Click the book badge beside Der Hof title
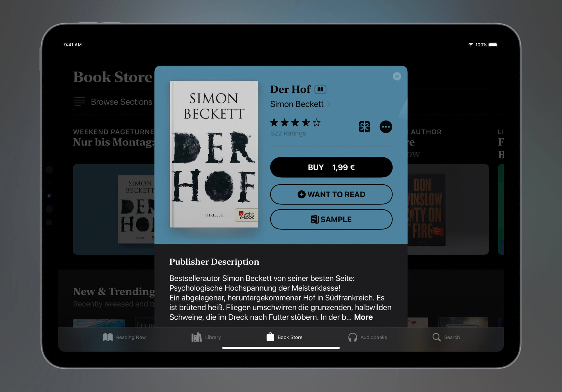 pos(320,89)
